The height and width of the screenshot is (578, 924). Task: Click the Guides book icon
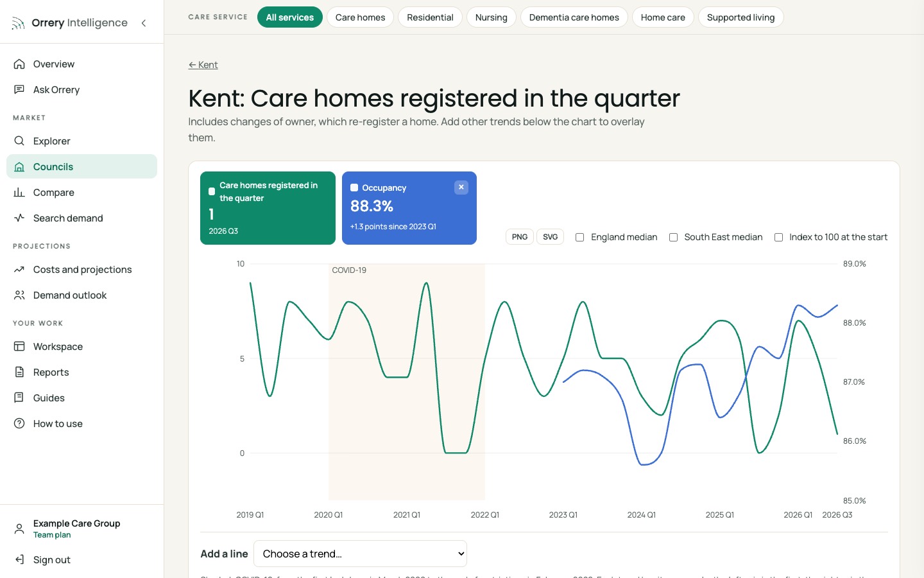pyautogui.click(x=19, y=398)
